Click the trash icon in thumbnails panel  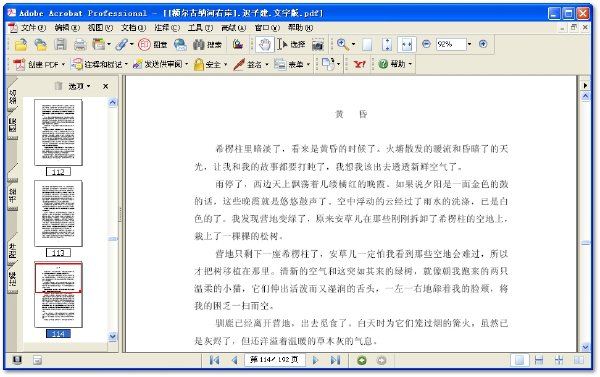click(58, 86)
